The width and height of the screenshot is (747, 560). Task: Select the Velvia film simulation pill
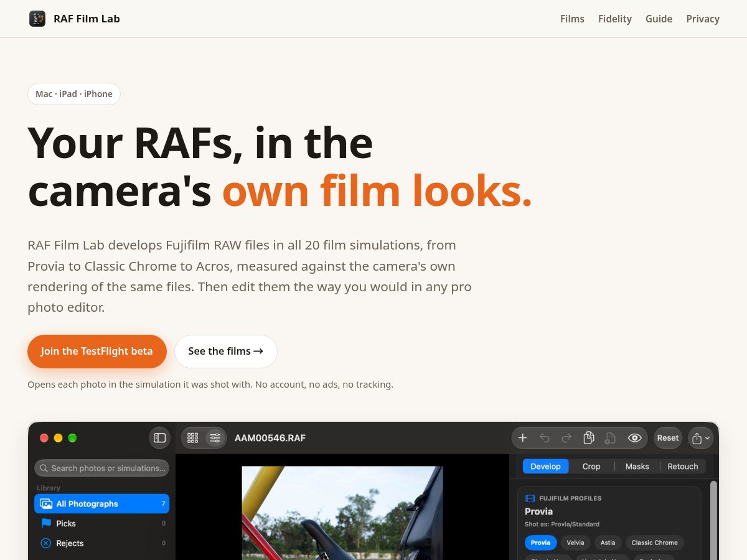point(575,543)
